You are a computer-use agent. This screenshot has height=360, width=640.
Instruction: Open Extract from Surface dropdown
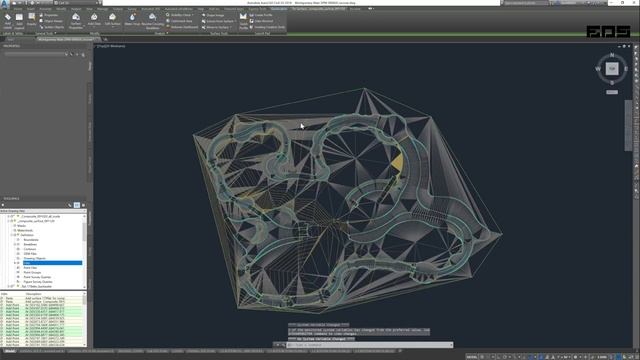click(219, 21)
